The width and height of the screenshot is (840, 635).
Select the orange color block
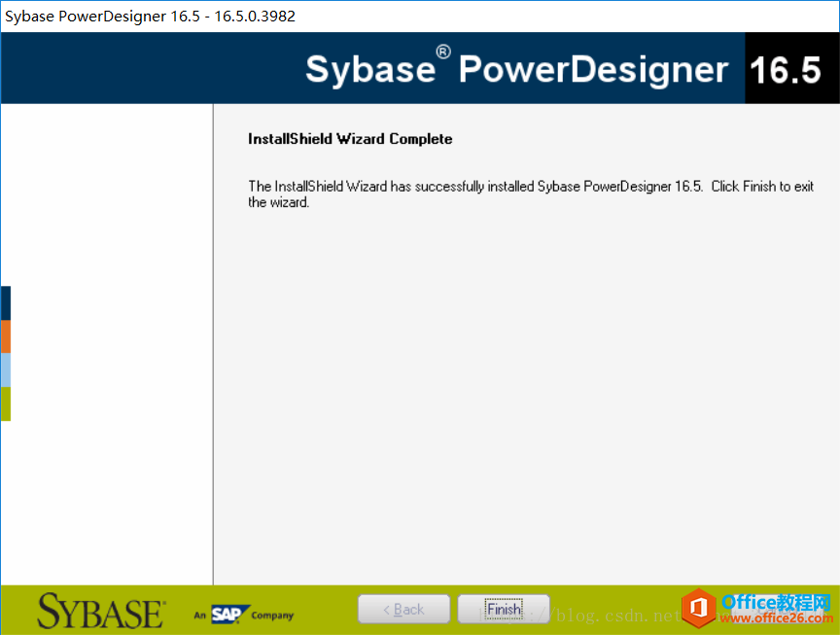5,336
